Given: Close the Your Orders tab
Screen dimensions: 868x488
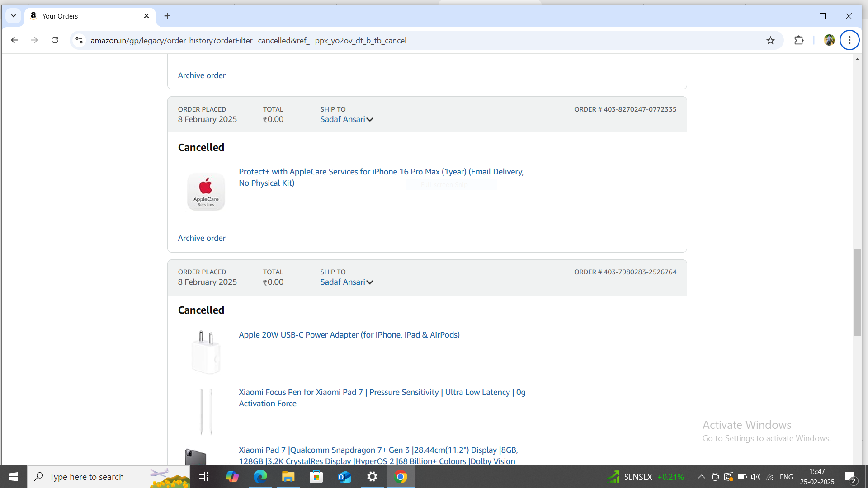Looking at the screenshot, I should (146, 16).
